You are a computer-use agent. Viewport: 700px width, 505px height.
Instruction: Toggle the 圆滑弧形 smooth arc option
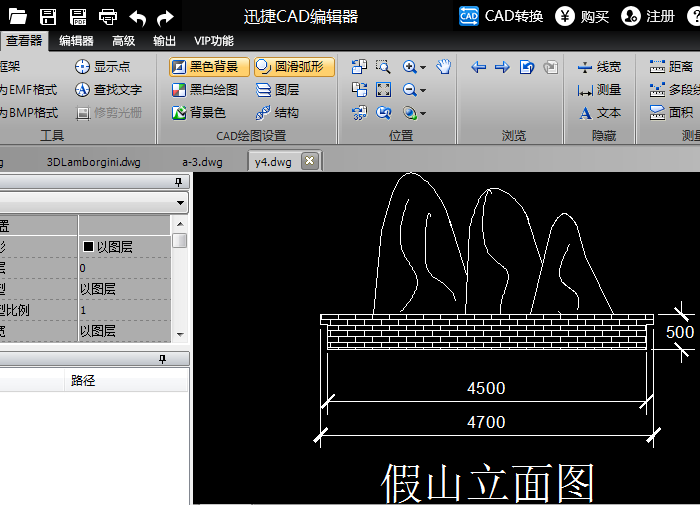(294, 67)
